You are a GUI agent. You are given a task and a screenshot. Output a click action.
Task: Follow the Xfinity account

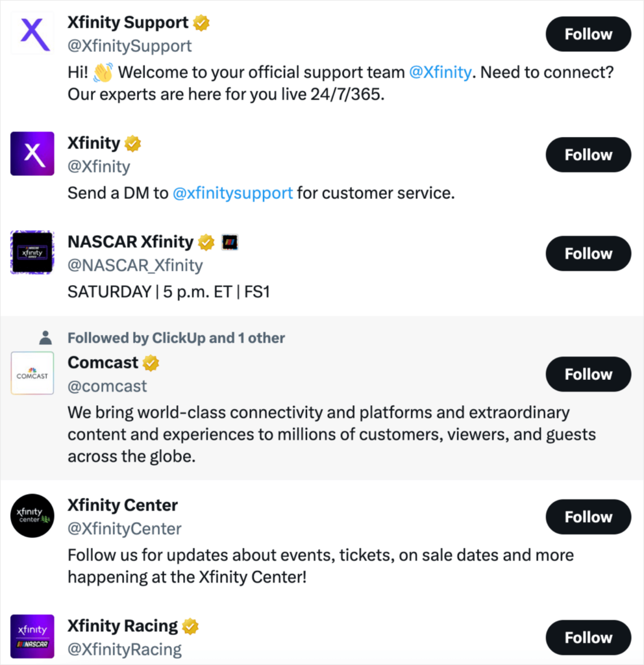pyautogui.click(x=588, y=155)
